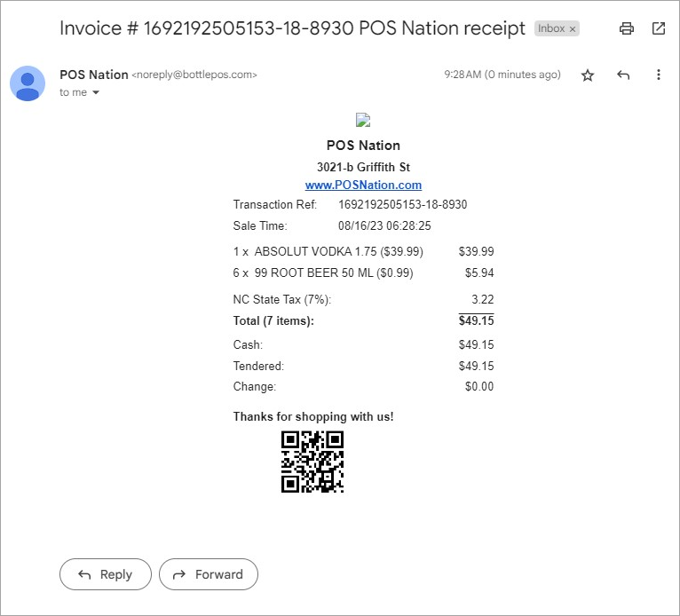
Task: Click the 99 ROOT BEER 50 ML line item
Action: (x=323, y=273)
